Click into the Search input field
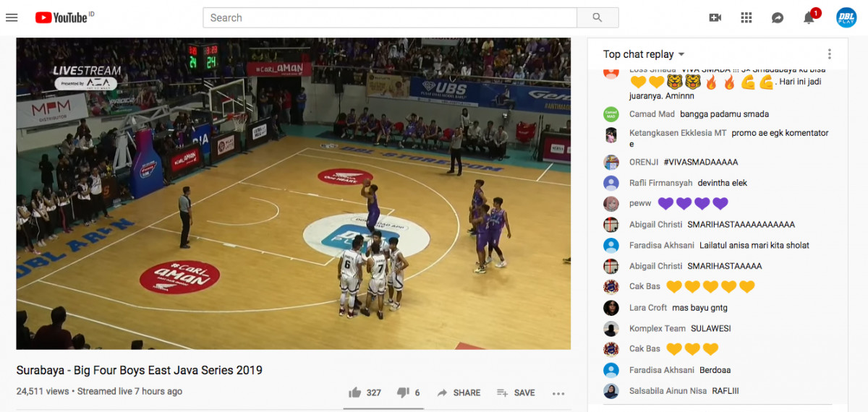This screenshot has height=412, width=868. coord(390,17)
